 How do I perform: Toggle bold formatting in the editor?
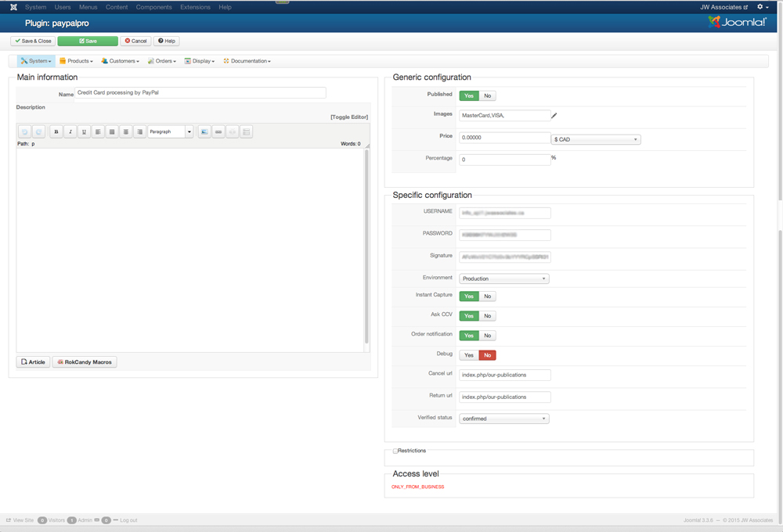56,131
